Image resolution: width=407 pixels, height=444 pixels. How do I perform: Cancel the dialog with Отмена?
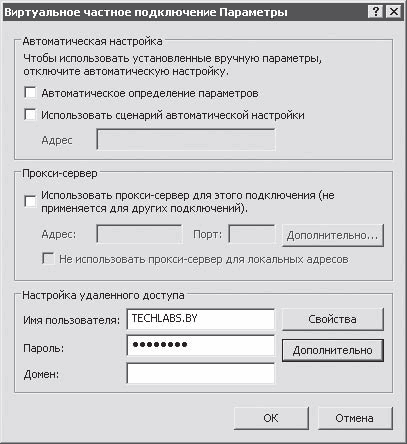[355, 418]
